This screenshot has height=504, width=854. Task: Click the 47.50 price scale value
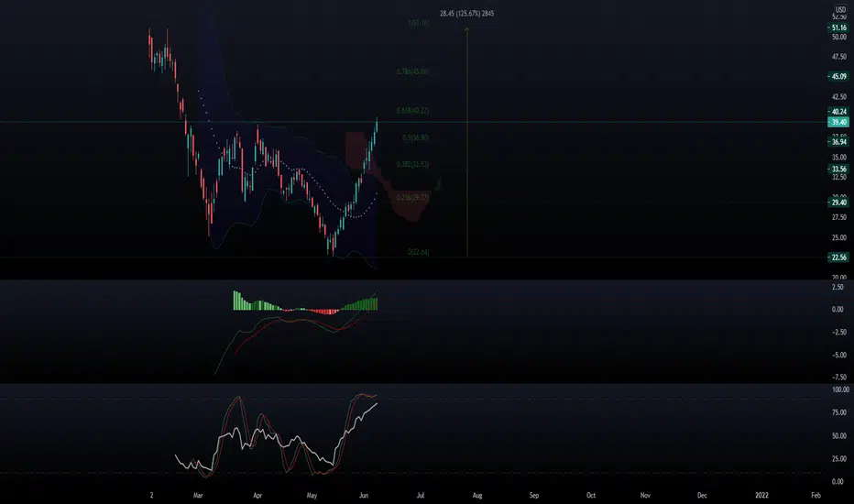click(839, 57)
